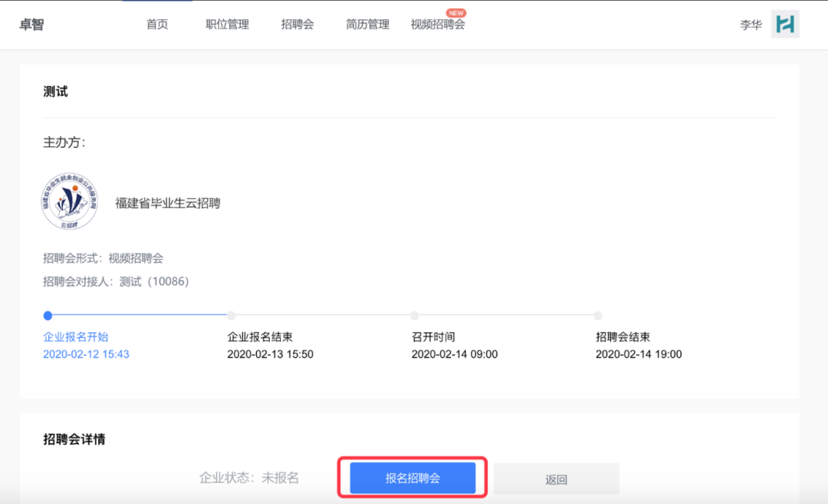Open the 招聘会 navigation tab
This screenshot has height=504, width=828.
coord(297,24)
